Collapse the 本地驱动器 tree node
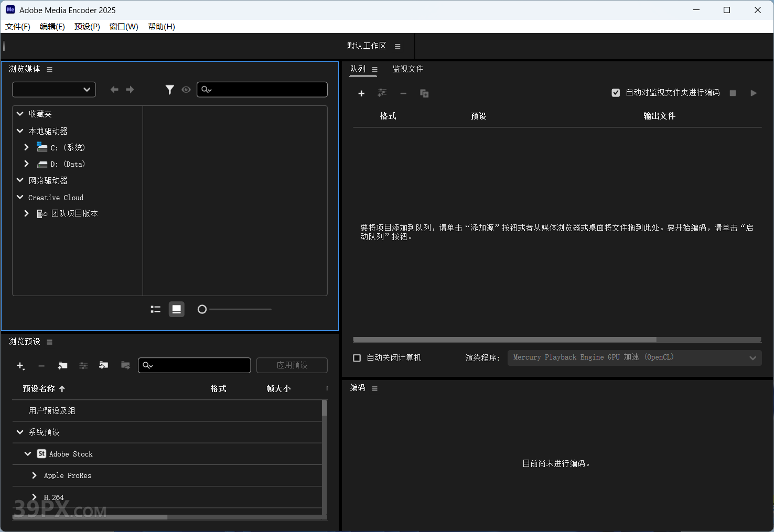 pyautogui.click(x=20, y=131)
